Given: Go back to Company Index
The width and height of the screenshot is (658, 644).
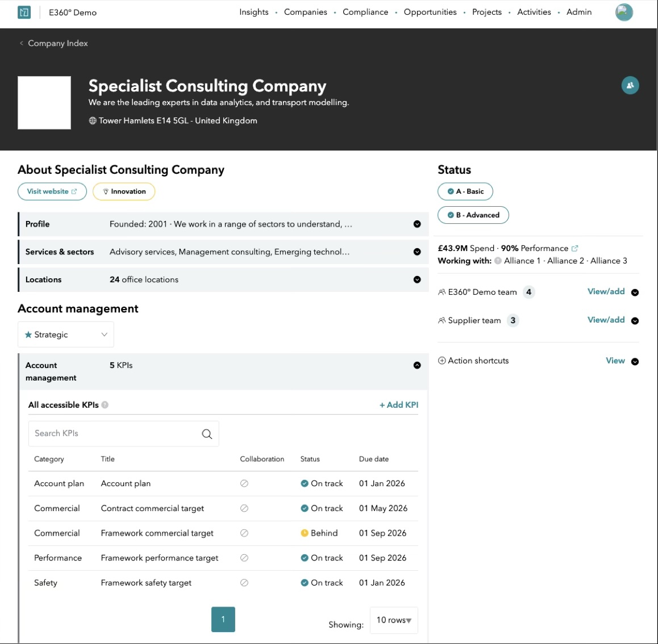Looking at the screenshot, I should coord(58,43).
